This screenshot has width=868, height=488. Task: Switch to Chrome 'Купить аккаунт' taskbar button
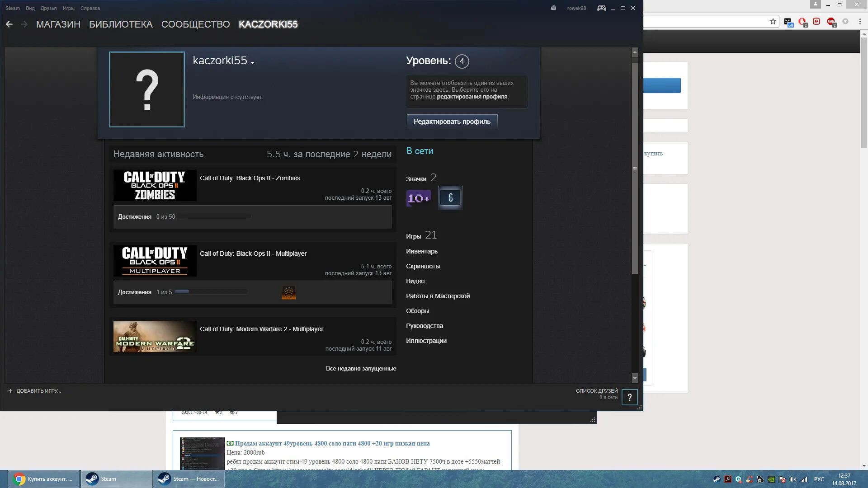[x=43, y=479]
